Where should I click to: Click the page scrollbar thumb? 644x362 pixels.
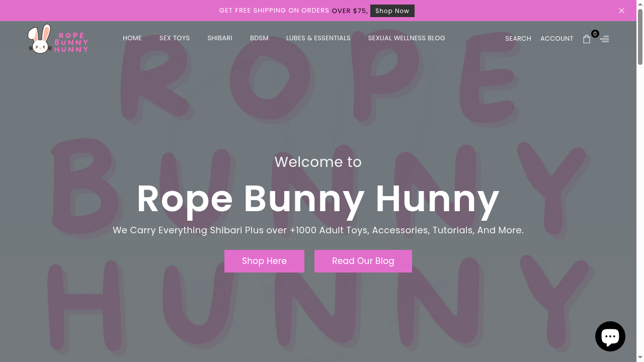(x=640, y=35)
